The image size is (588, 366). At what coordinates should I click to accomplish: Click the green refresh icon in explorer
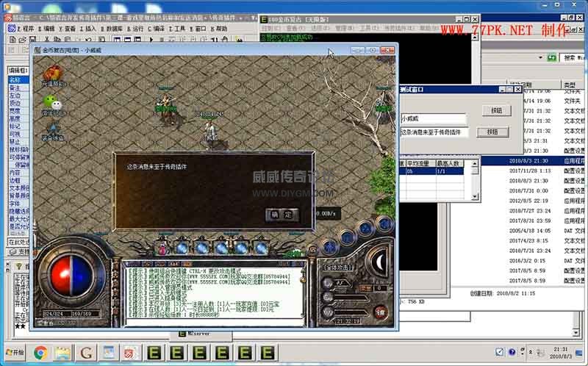click(x=551, y=58)
